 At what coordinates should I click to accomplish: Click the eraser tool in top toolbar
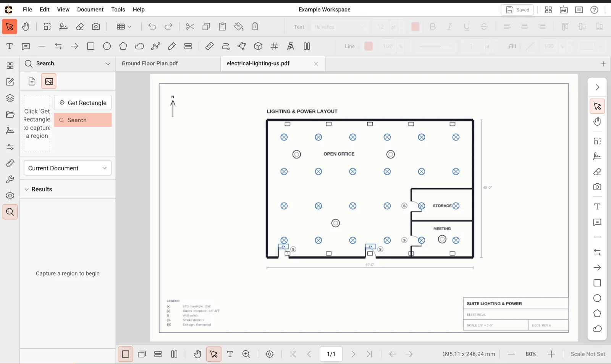pyautogui.click(x=80, y=27)
